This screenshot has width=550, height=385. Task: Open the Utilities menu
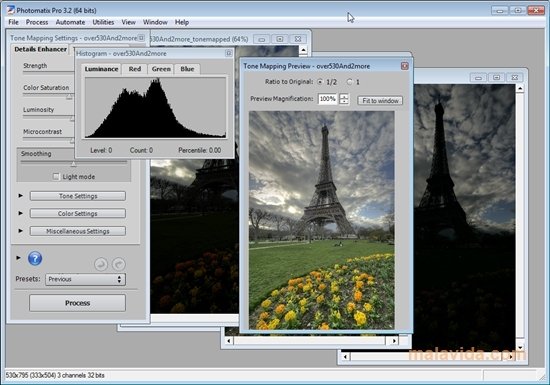coord(103,22)
